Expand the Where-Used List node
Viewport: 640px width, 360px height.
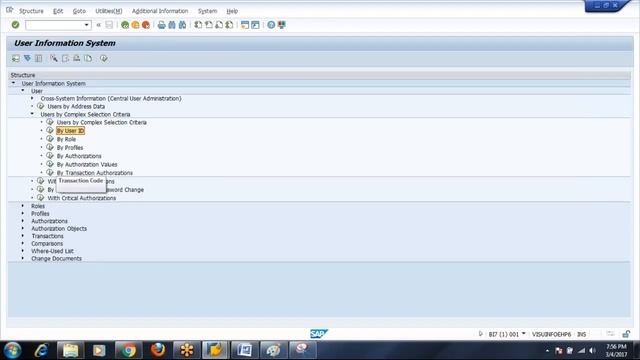click(x=23, y=251)
